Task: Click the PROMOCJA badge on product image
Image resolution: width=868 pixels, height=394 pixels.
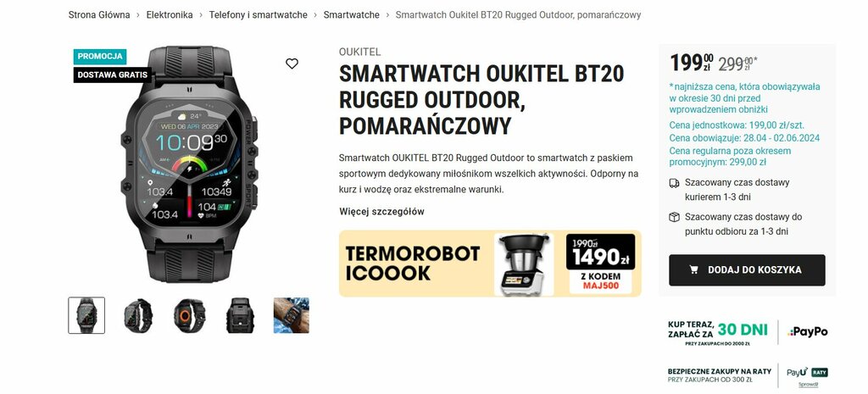Action: coord(100,57)
